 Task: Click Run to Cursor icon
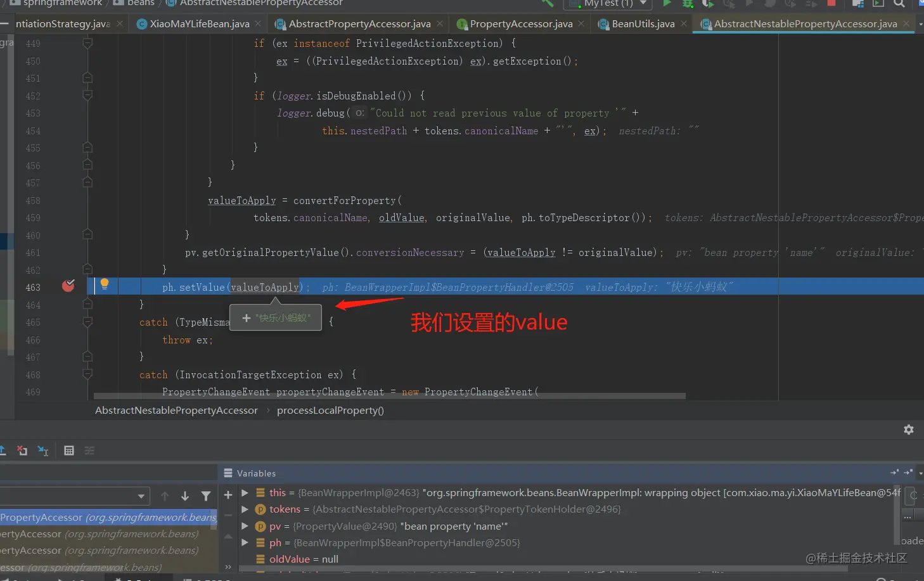click(x=43, y=450)
